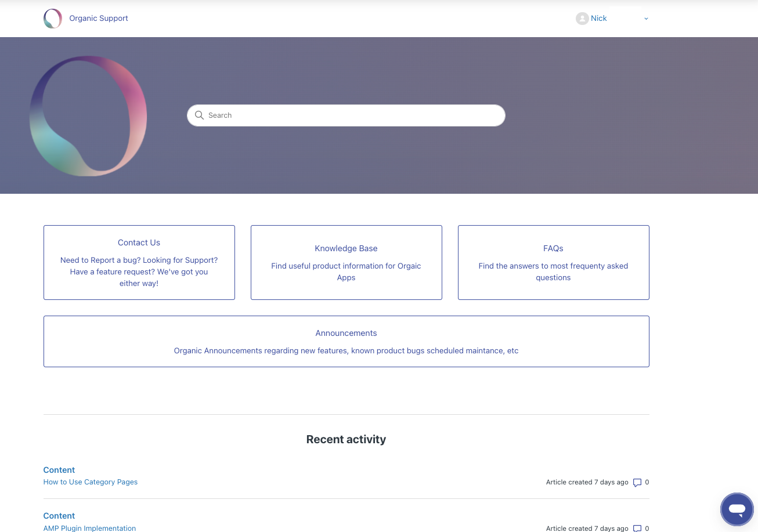Open the FAQs card
This screenshot has height=532, width=758.
pos(554,262)
